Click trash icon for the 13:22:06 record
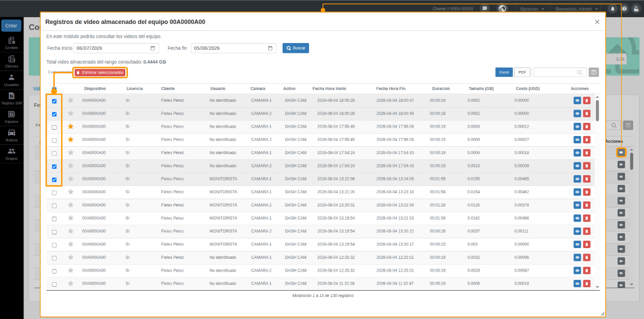644x319 pixels. [587, 179]
